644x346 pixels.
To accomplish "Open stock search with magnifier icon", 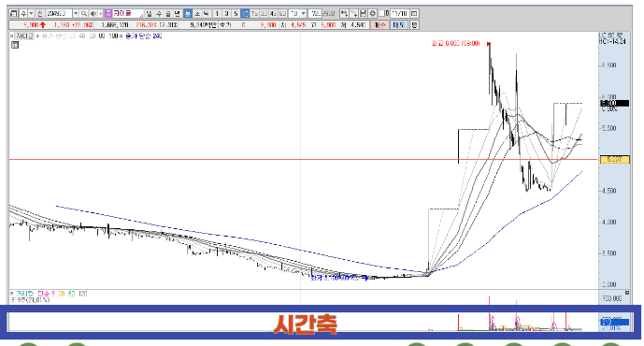I will [84, 14].
